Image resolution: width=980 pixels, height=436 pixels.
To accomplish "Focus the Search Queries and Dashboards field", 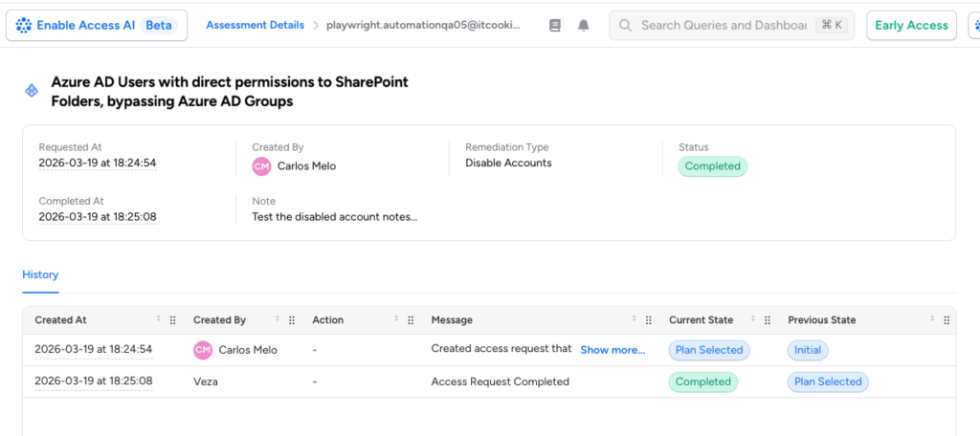I will click(x=724, y=26).
